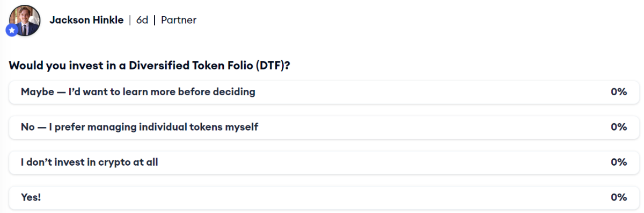Screen dimensions: 644x213
Task: Click the blue star badge on avatar
Action: [x=11, y=31]
